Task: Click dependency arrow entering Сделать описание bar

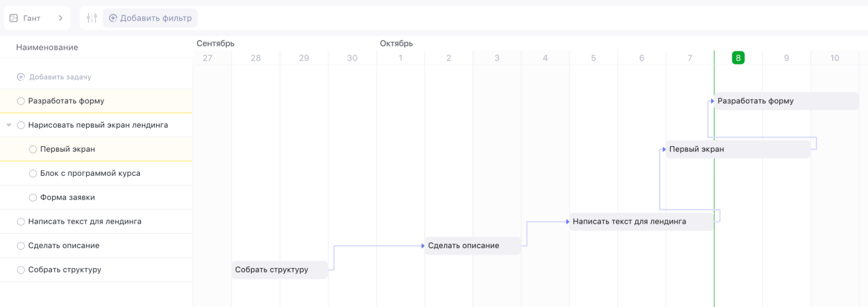Action: pos(422,246)
